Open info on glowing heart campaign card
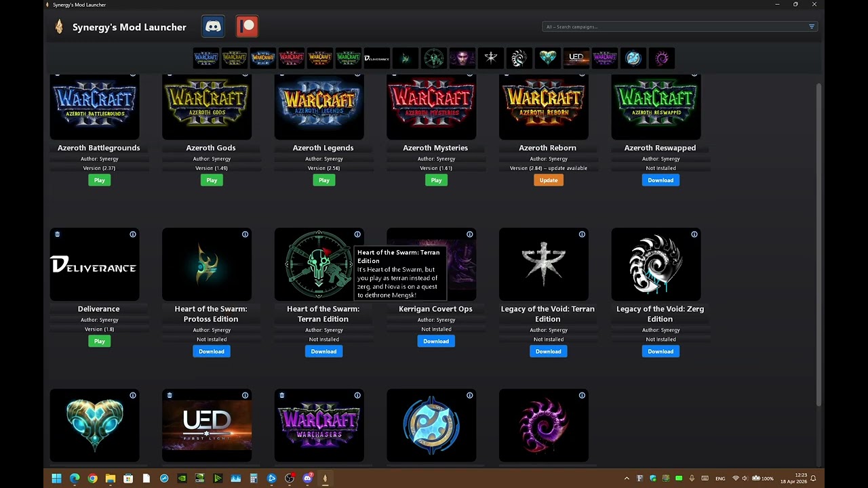The height and width of the screenshot is (488, 868). coord(133,395)
